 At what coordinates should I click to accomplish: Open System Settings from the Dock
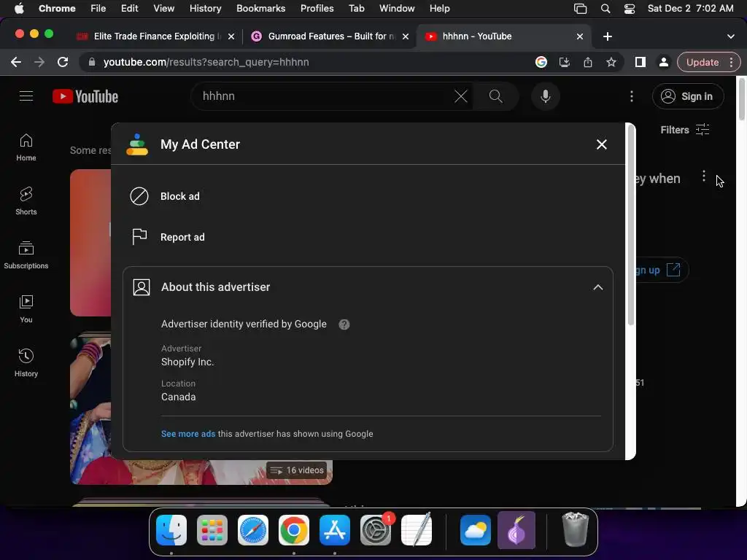(376, 530)
